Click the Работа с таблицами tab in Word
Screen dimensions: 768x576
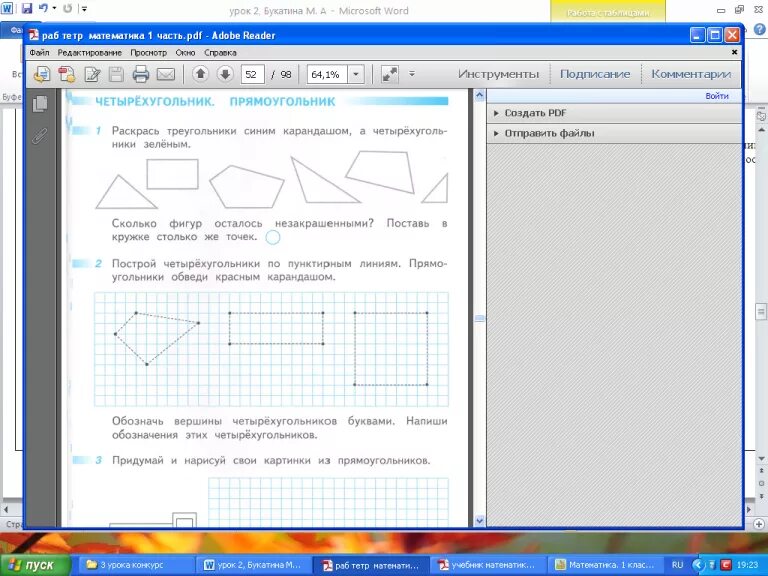pos(608,13)
